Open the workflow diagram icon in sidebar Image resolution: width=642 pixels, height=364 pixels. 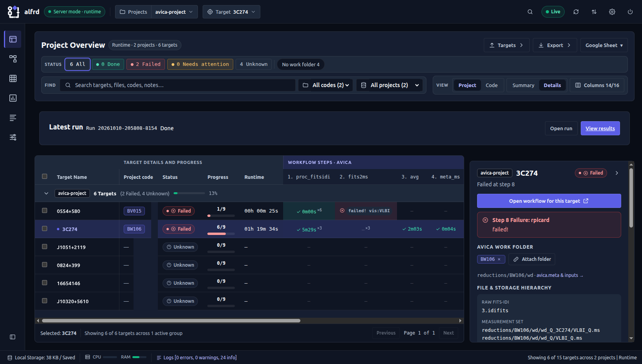[13, 59]
